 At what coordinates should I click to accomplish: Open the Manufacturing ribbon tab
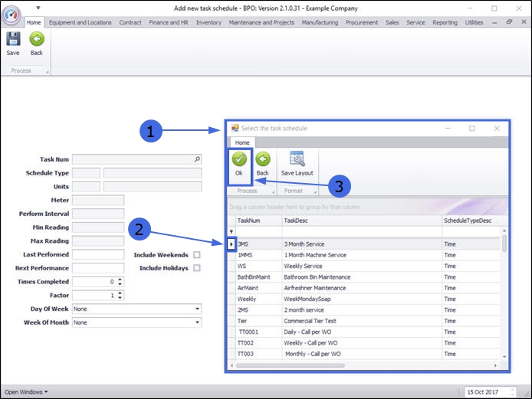click(320, 22)
